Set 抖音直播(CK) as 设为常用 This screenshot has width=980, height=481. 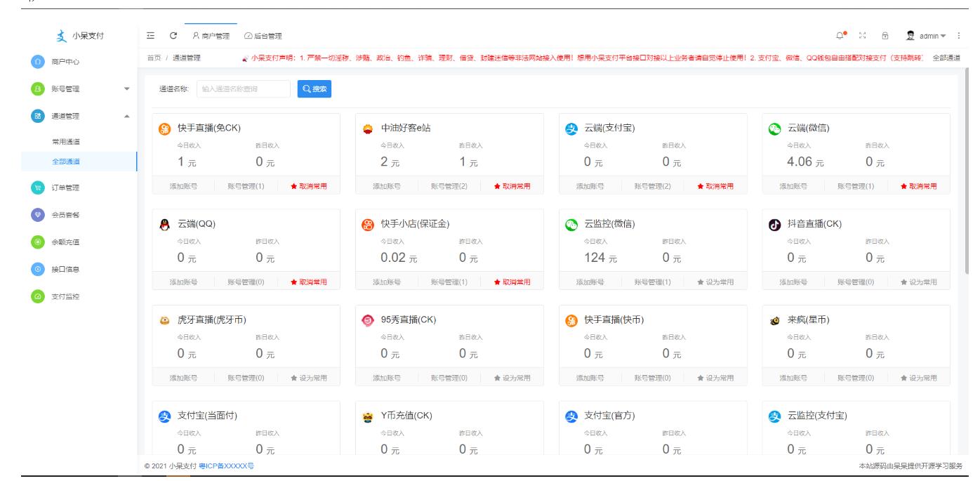pos(918,282)
